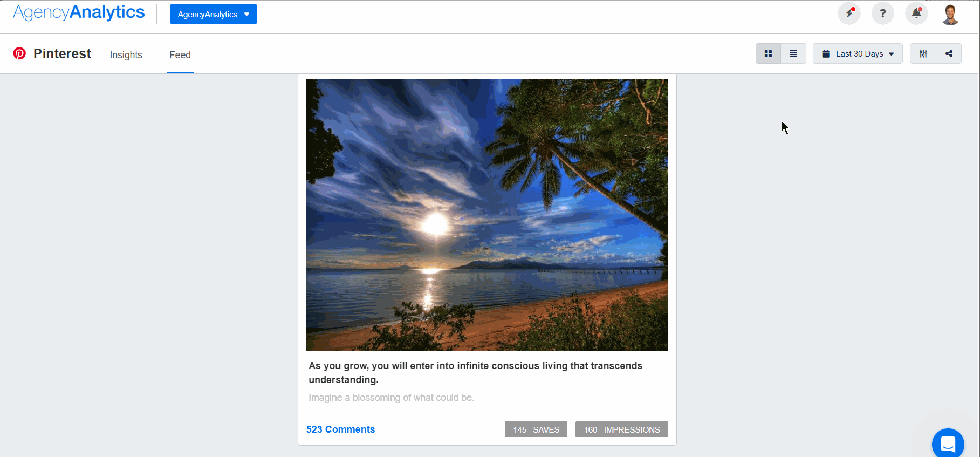The height and width of the screenshot is (457, 980).
Task: Switch to the Insights tab
Action: 126,55
